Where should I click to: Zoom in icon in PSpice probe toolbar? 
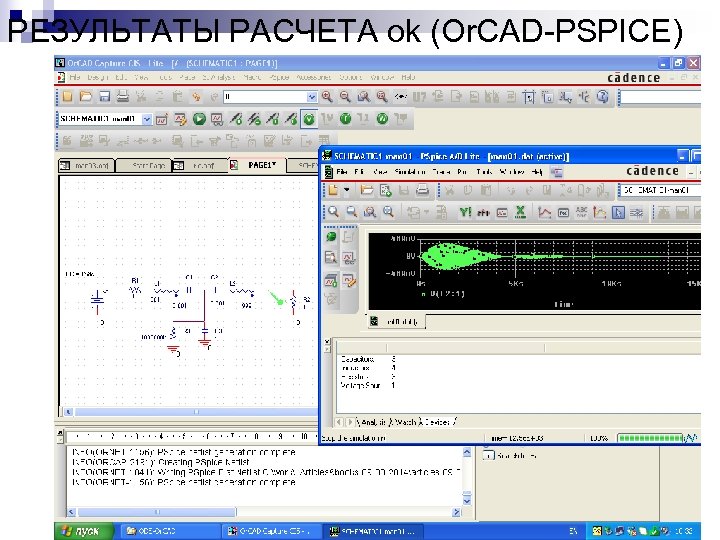tap(333, 212)
